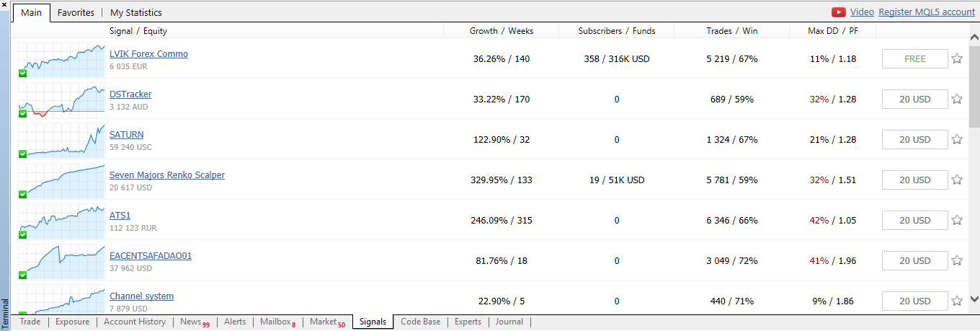Favorite the Seven Majors Renko Scalper

tap(957, 180)
